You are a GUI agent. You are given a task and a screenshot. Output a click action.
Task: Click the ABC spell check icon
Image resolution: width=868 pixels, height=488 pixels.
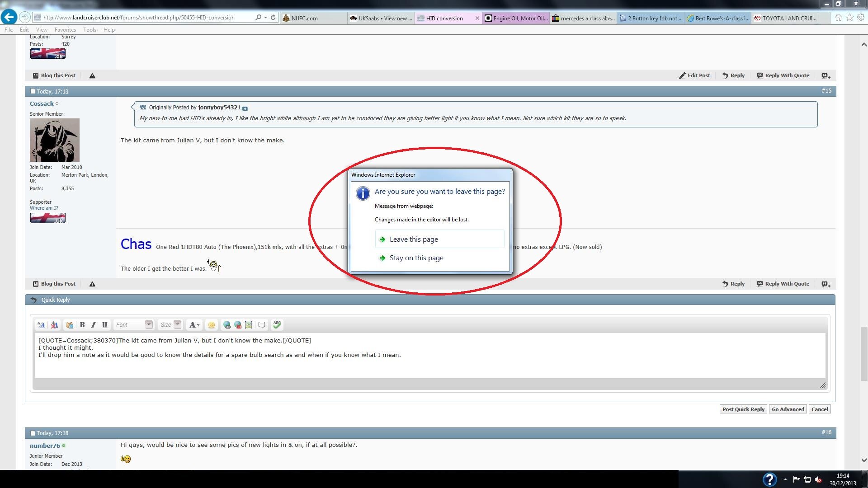[277, 324]
